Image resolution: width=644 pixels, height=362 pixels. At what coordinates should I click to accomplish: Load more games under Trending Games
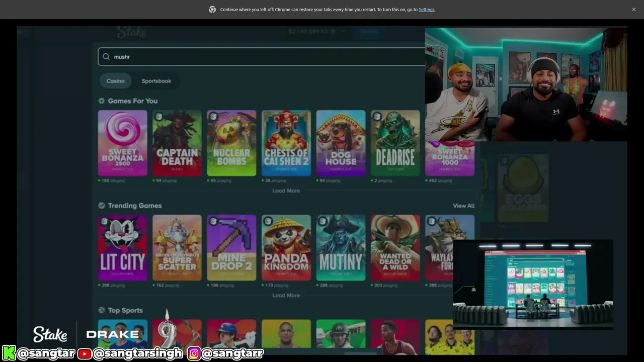point(286,296)
